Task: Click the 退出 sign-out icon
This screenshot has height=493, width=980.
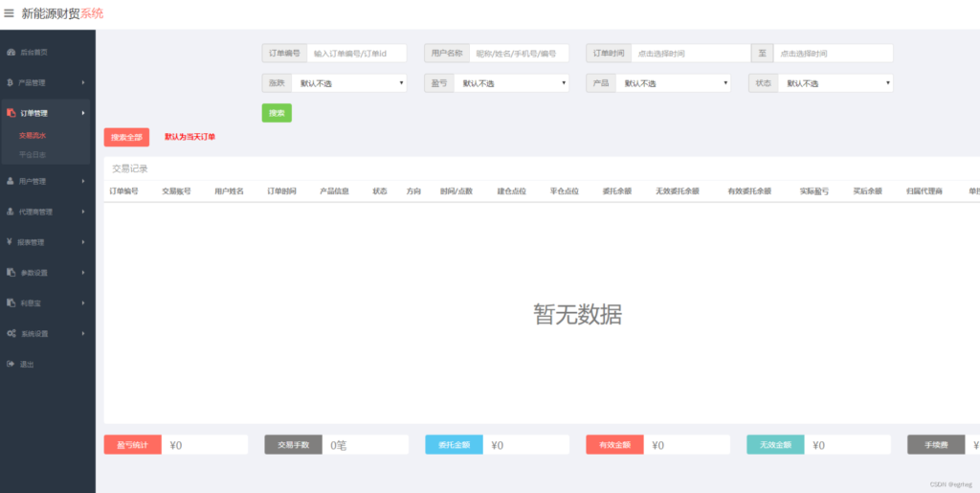Action: click(x=11, y=364)
